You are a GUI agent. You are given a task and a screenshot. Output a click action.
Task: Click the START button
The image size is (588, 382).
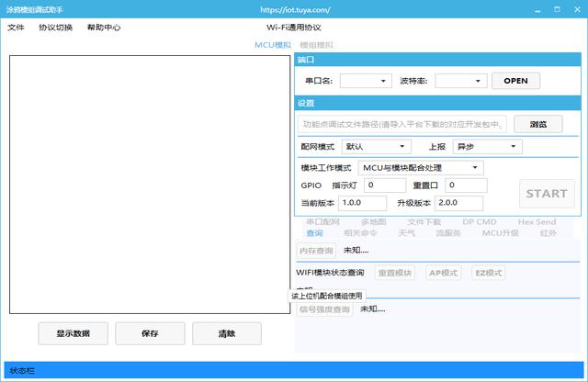pos(547,194)
